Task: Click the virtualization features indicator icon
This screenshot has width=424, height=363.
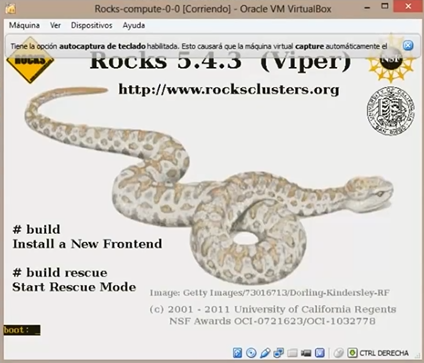Action: (319, 353)
